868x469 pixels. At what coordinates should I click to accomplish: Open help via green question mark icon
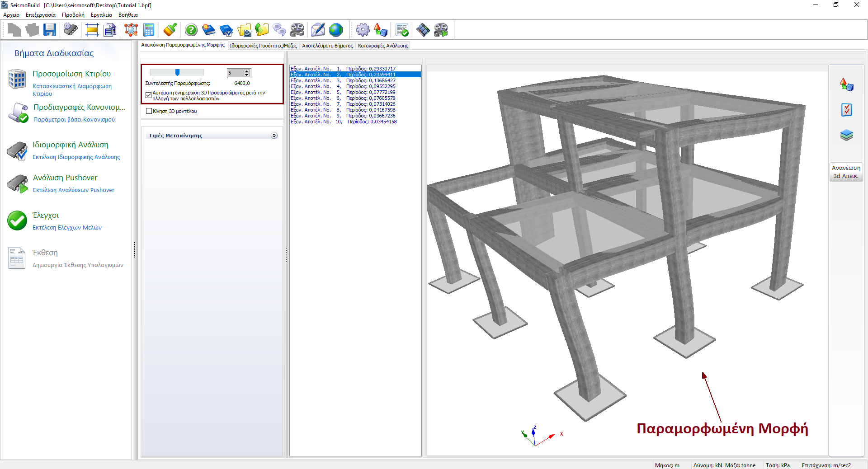[x=191, y=30]
